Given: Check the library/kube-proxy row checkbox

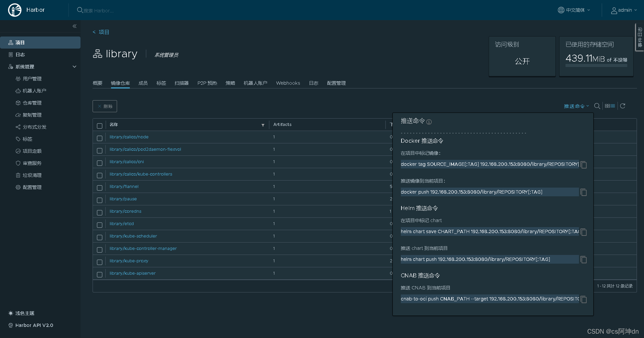Looking at the screenshot, I should point(100,262).
